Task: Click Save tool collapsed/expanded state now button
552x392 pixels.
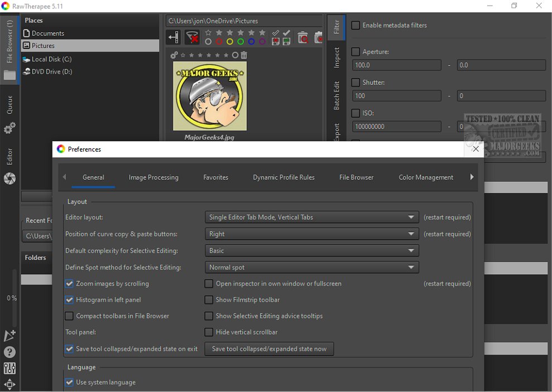Action: (x=269, y=349)
